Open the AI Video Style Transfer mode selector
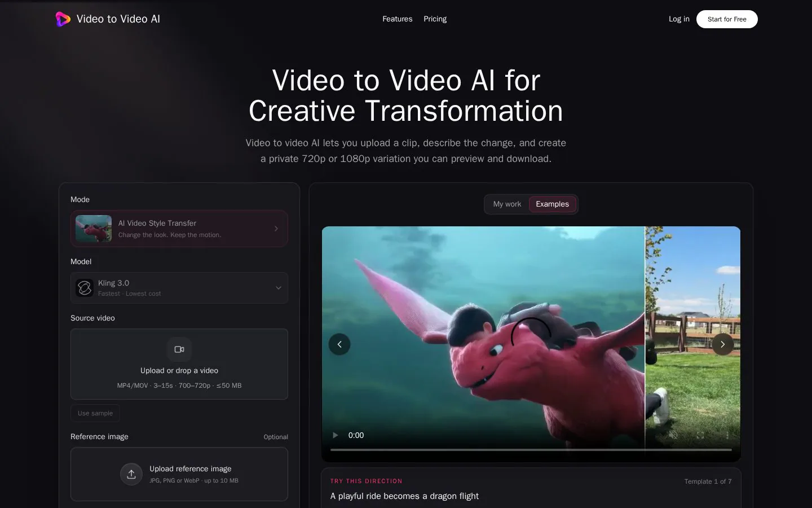This screenshot has width=812, height=508. click(179, 229)
